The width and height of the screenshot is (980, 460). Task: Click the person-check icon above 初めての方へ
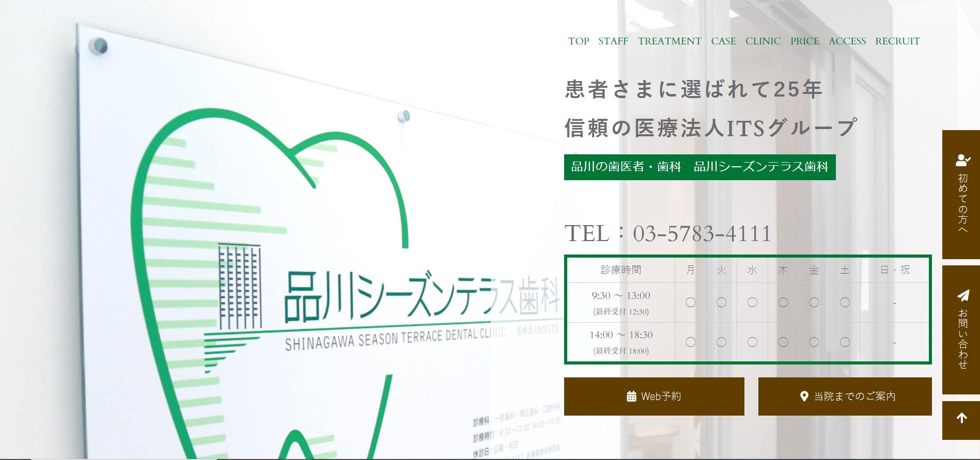[x=963, y=160]
